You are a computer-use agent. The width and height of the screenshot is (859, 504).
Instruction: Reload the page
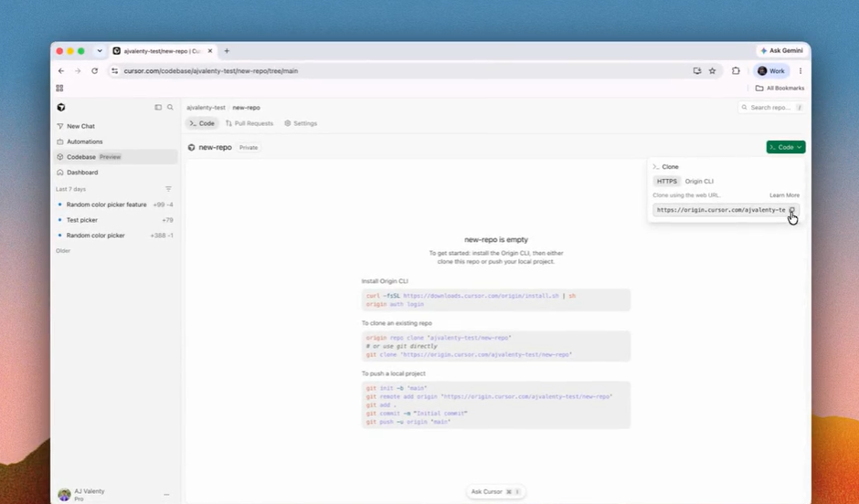(x=95, y=70)
